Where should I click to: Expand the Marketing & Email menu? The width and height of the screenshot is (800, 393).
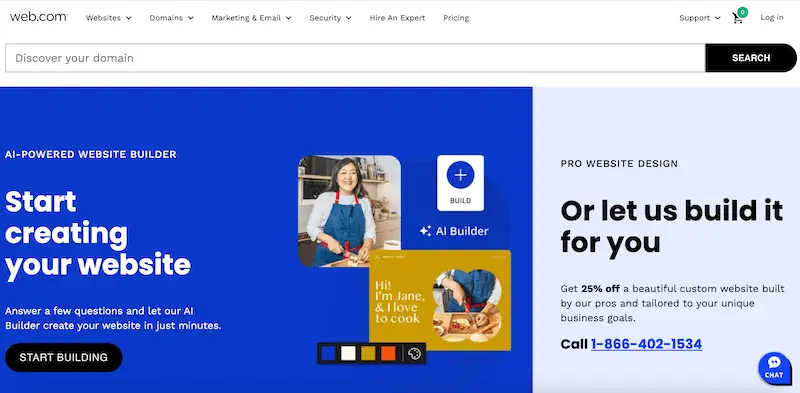pyautogui.click(x=252, y=18)
